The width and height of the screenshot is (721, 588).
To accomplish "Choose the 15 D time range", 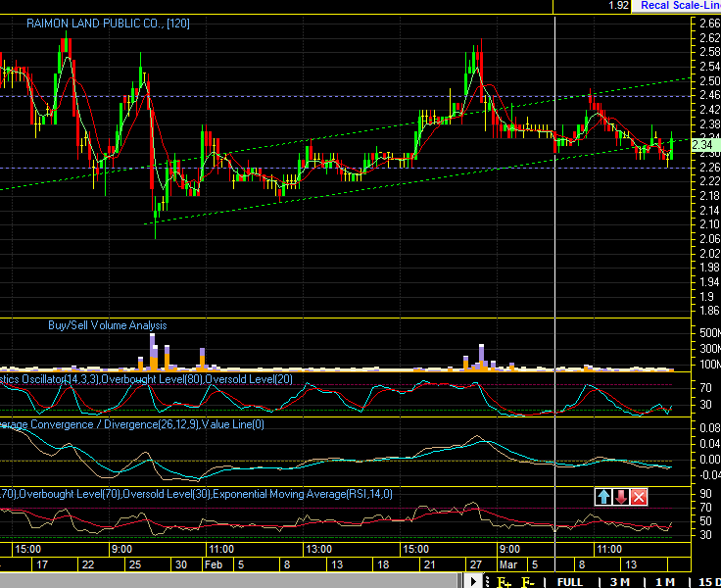I will click(x=705, y=582).
